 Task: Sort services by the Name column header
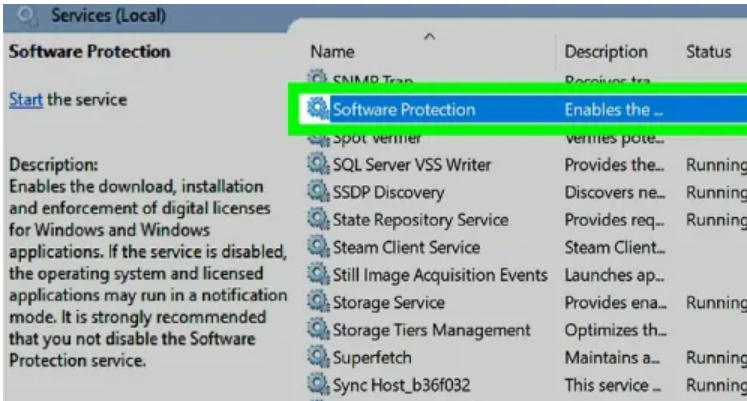click(x=333, y=52)
